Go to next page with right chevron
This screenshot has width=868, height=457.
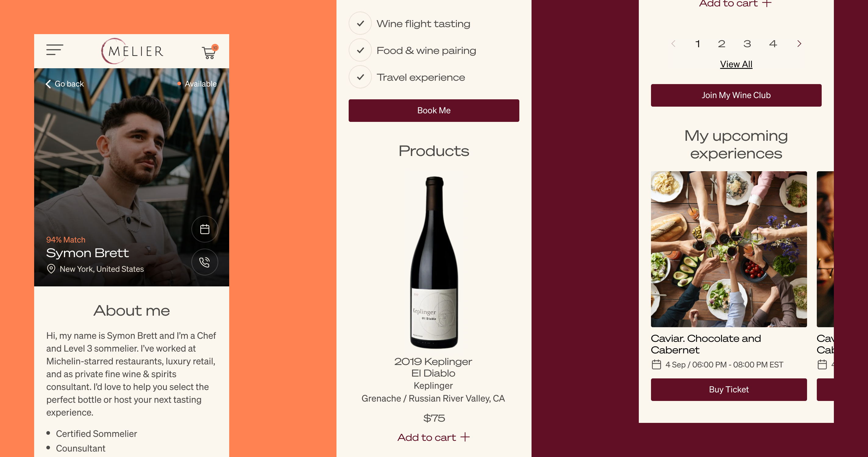click(799, 44)
